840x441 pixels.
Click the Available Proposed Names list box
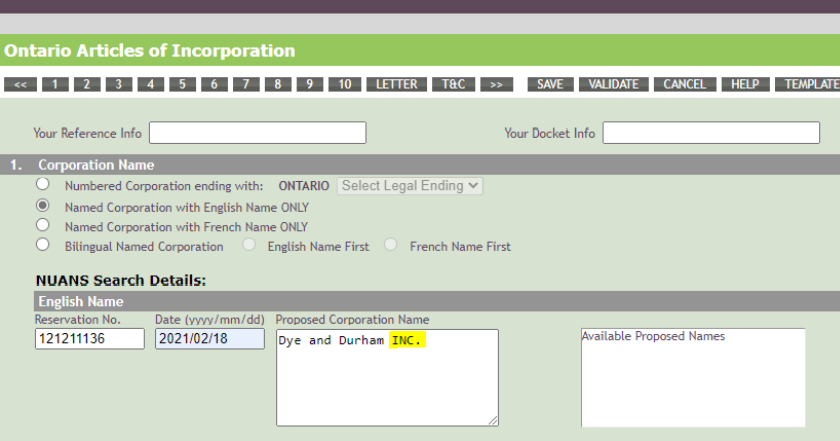click(x=693, y=378)
